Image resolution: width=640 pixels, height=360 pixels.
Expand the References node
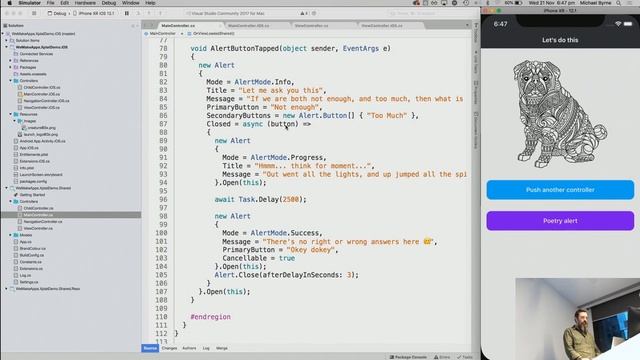point(11,60)
